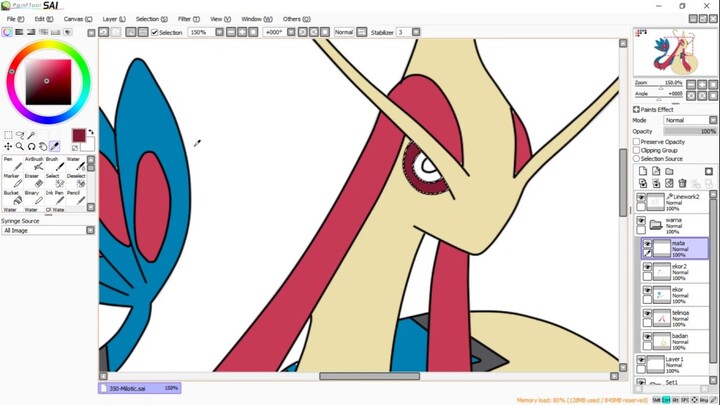Switch to 350-Milotic.sai document tab
The image size is (720, 405).
(x=140, y=388)
